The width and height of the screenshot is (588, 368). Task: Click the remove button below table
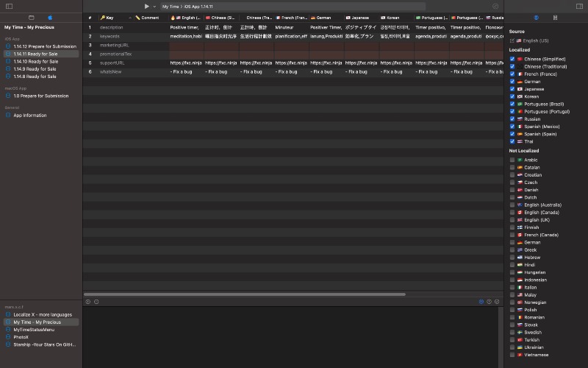(x=96, y=302)
